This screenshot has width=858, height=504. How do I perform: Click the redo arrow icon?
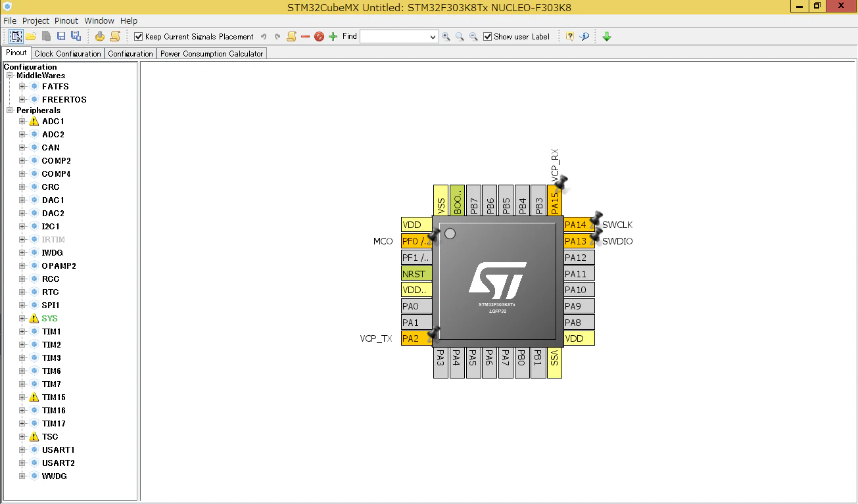tap(277, 37)
